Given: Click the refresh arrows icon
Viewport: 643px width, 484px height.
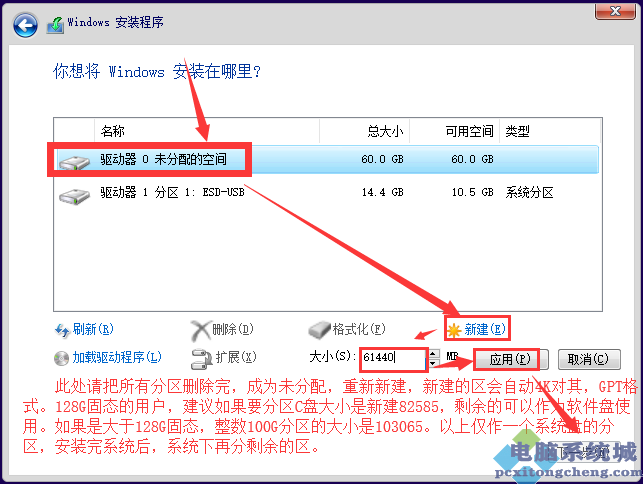Looking at the screenshot, I should 62,331.
